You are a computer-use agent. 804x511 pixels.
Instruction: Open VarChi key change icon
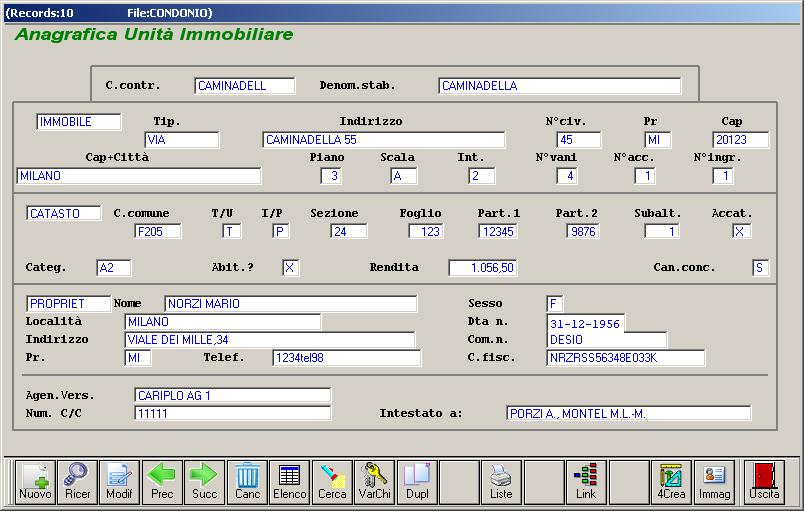tap(374, 482)
